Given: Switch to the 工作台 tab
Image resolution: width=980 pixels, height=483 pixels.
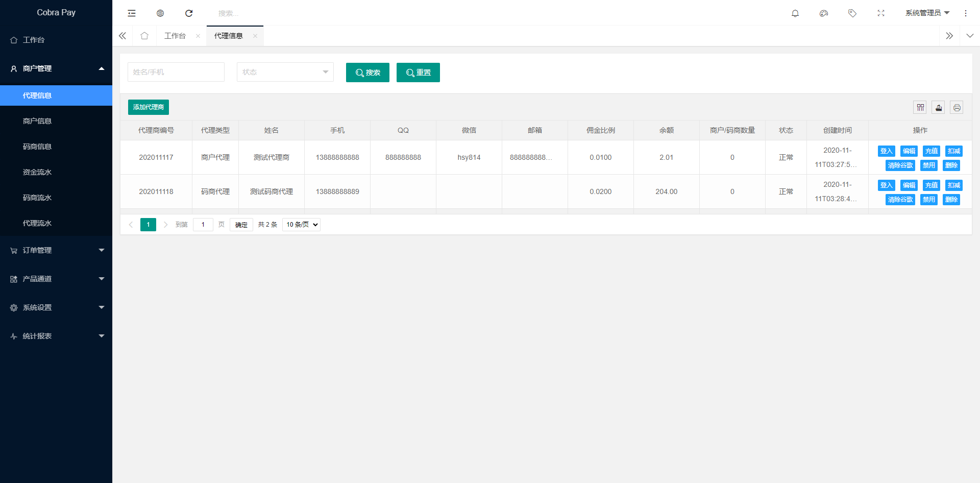Looking at the screenshot, I should [x=175, y=36].
